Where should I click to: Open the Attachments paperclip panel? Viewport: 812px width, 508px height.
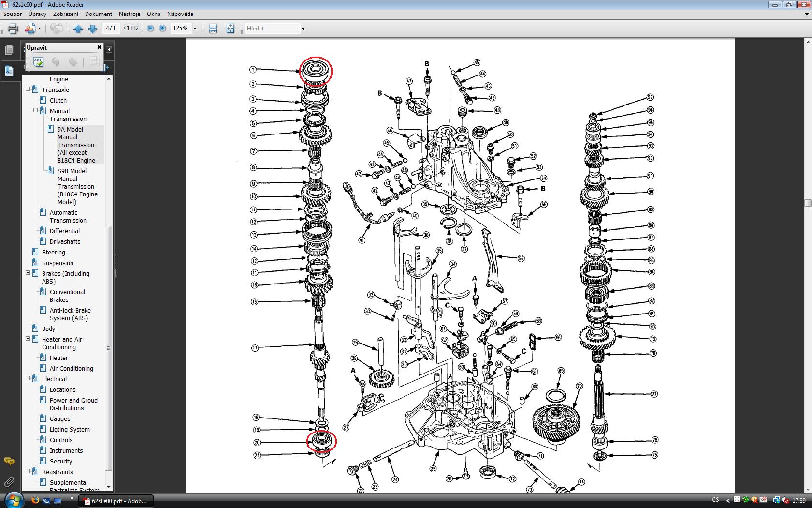click(x=9, y=481)
